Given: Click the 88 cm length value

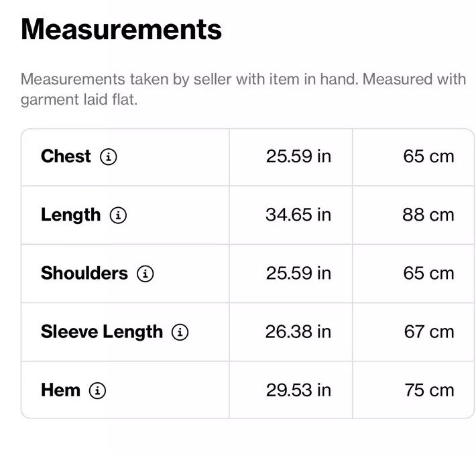Looking at the screenshot, I should pos(428,215).
